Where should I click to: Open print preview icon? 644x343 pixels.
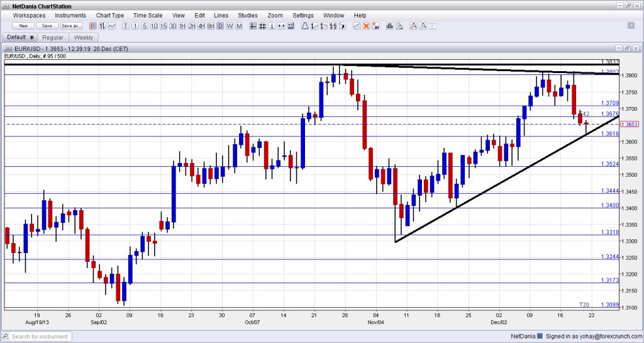click(399, 26)
